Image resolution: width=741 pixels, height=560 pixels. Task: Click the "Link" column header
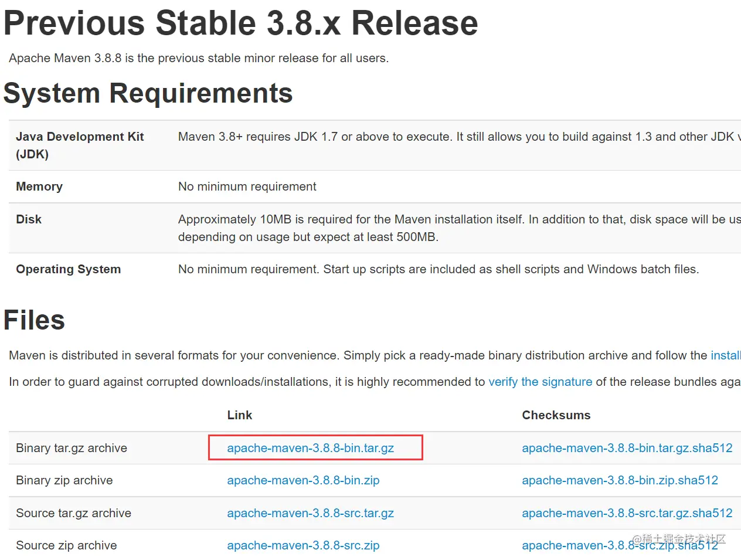point(240,415)
